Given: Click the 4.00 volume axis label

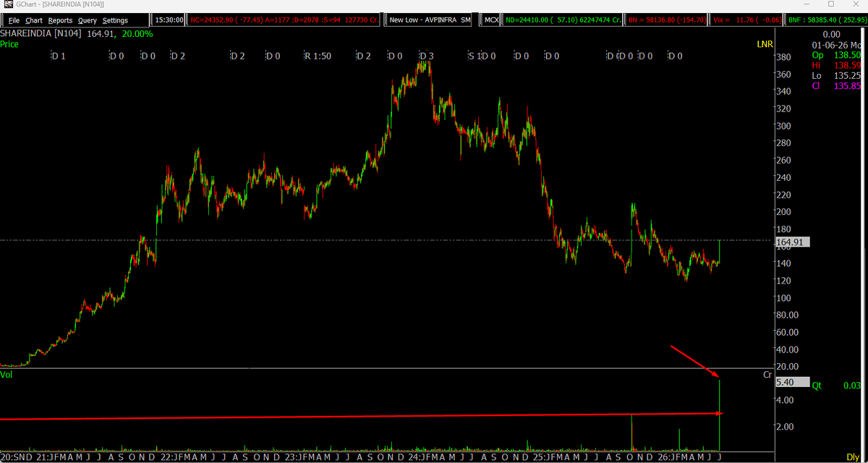Looking at the screenshot, I should pyautogui.click(x=785, y=400).
